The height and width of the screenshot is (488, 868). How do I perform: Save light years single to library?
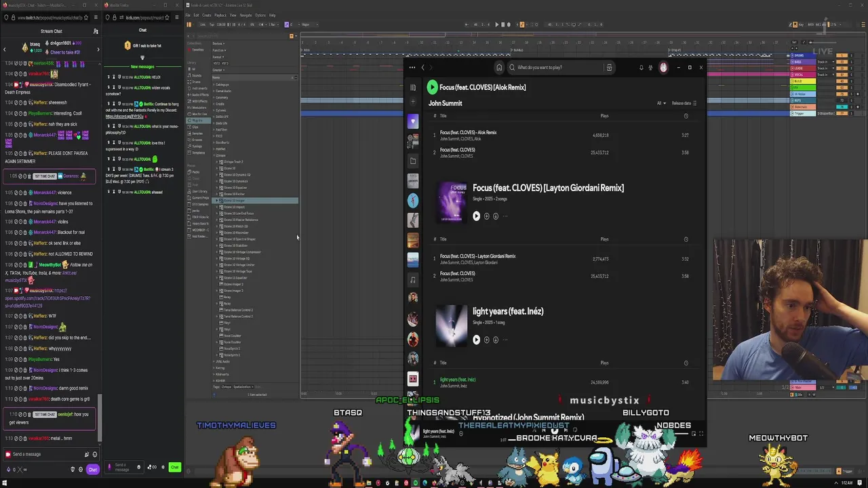[486, 340]
